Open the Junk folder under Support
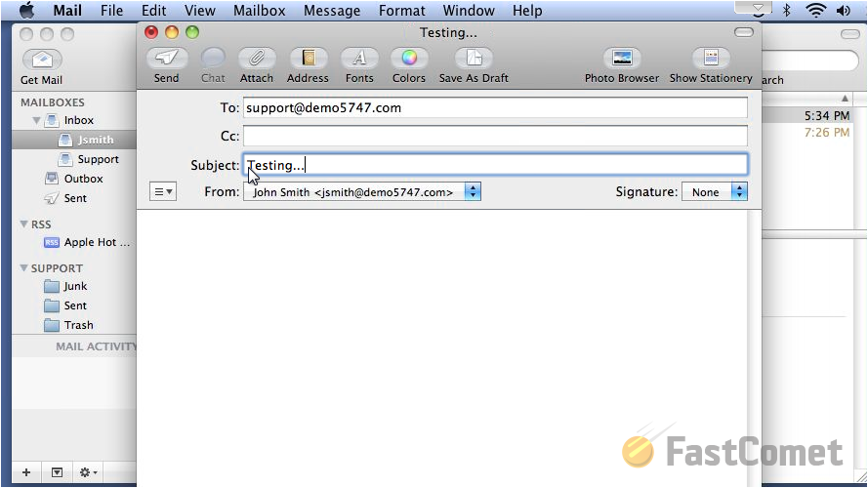Image resolution: width=868 pixels, height=488 pixels. coord(74,286)
